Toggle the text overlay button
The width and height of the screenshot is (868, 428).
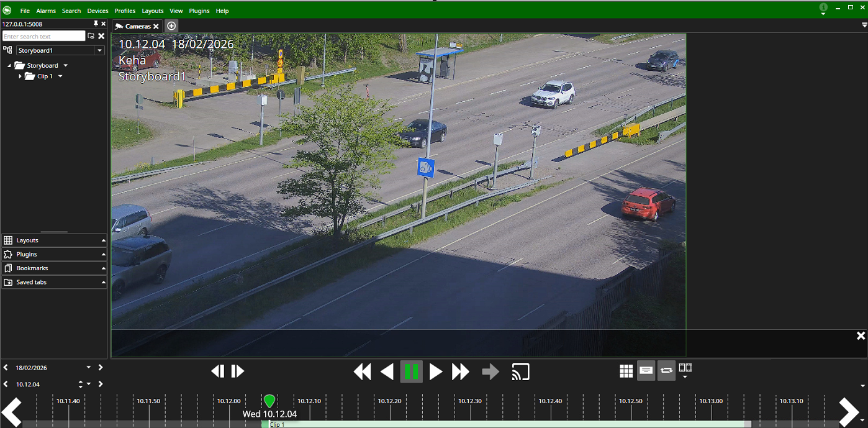646,370
